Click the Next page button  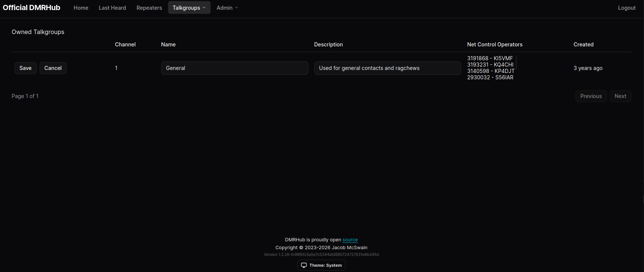(620, 96)
